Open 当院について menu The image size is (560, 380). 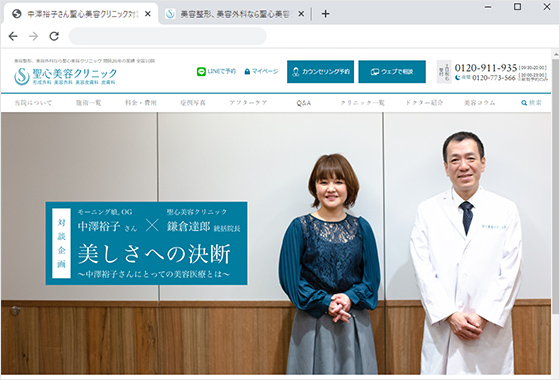tap(33, 103)
